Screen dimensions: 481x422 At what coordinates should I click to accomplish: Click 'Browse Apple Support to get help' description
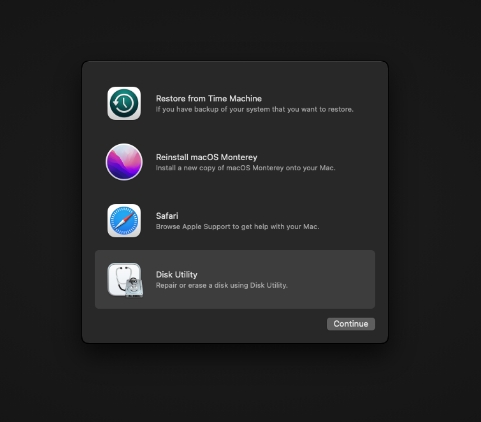click(x=212, y=227)
